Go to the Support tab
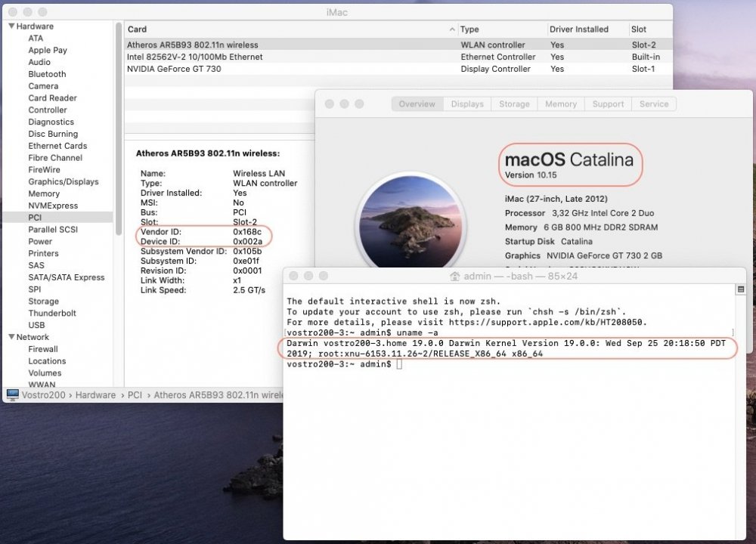This screenshot has width=756, height=544. click(608, 104)
